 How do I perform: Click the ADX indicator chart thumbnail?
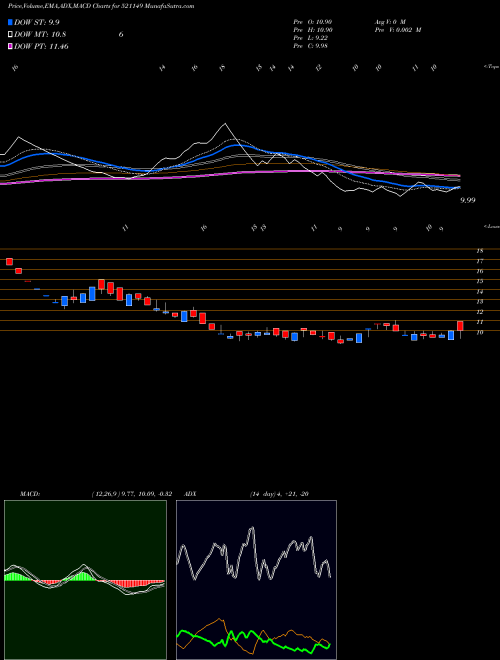pos(256,580)
